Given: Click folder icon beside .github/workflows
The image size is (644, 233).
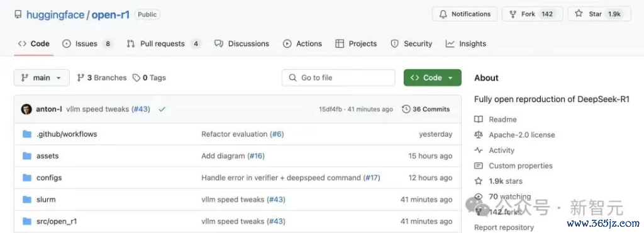Looking at the screenshot, I should (x=27, y=134).
